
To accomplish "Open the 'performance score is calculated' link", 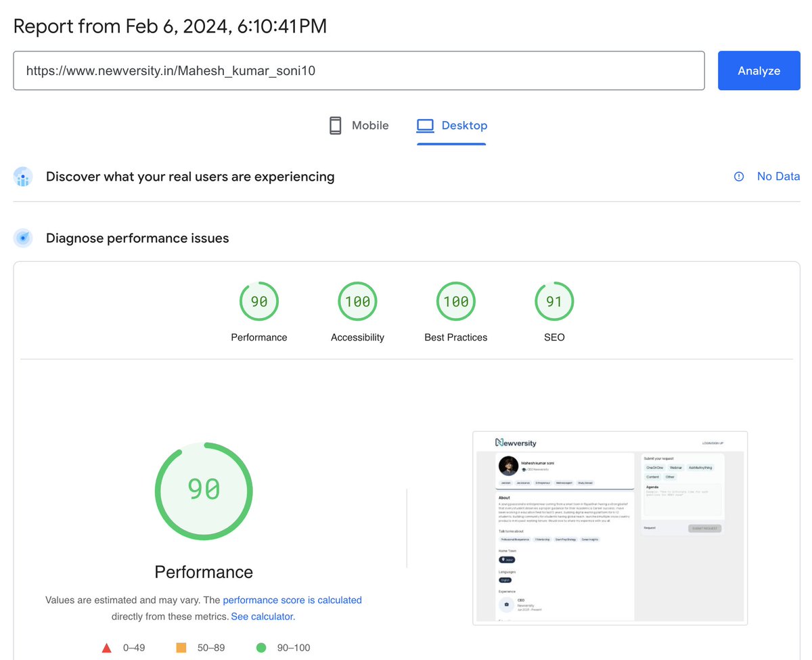I will point(292,600).
